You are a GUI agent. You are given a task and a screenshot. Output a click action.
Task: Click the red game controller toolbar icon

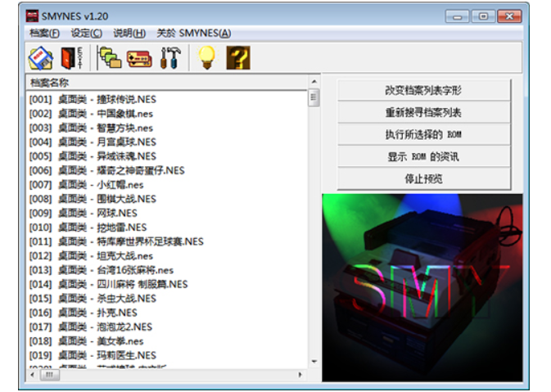tap(140, 57)
